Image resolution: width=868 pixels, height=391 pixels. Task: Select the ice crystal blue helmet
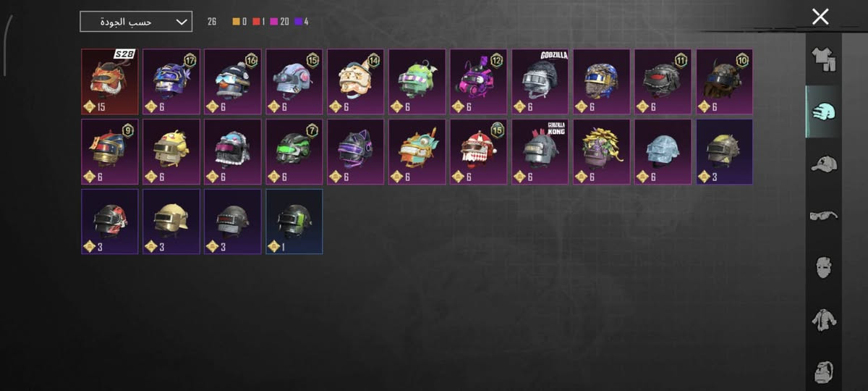click(663, 152)
